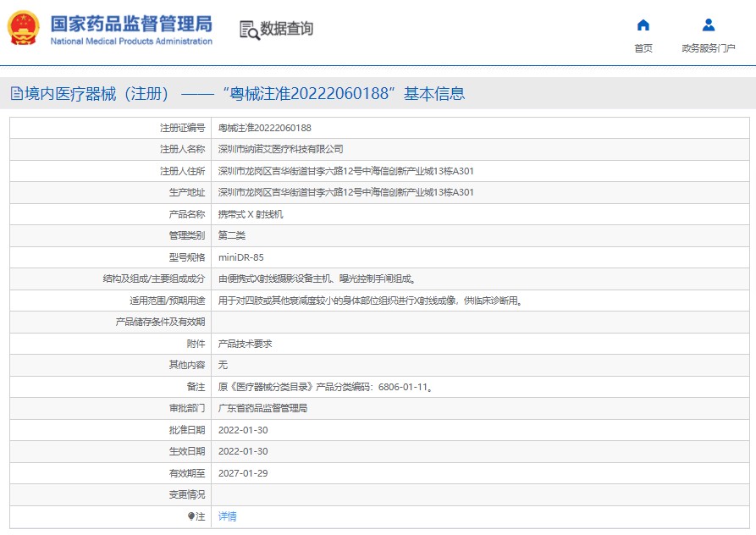Go to home via house icon

click(x=643, y=25)
